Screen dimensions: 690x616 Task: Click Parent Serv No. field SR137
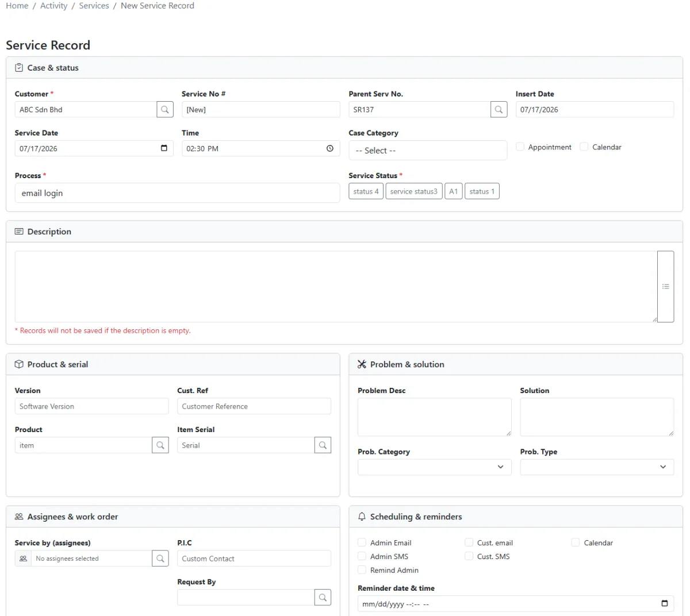click(x=420, y=110)
